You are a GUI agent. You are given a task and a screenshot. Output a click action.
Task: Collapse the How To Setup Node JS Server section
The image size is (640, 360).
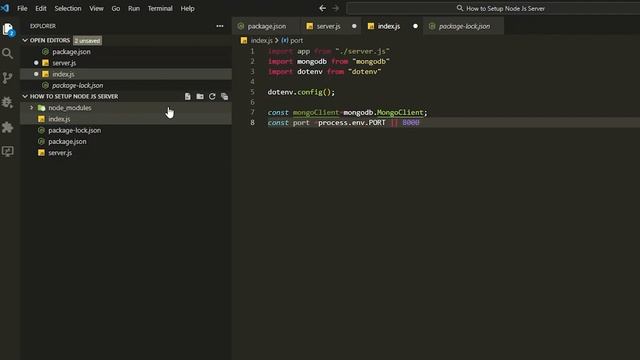pos(25,96)
